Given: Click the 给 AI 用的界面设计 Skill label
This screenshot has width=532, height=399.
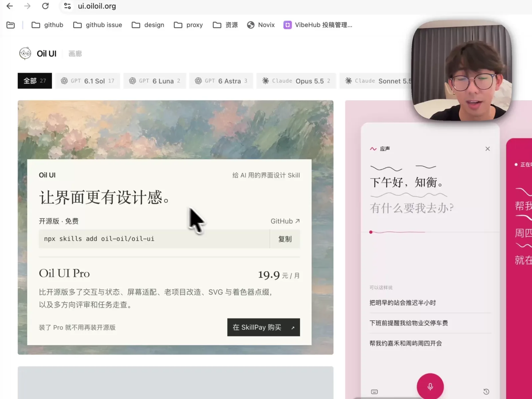Looking at the screenshot, I should coord(266,175).
